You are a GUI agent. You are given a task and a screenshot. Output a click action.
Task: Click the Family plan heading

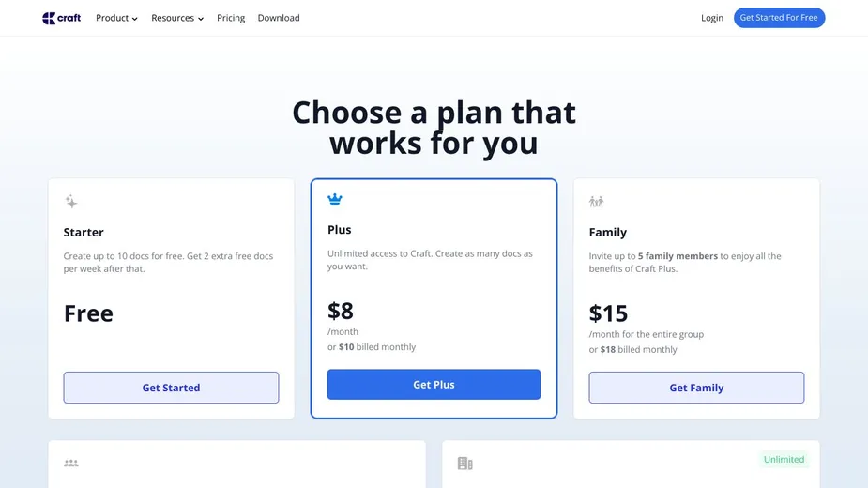point(608,233)
